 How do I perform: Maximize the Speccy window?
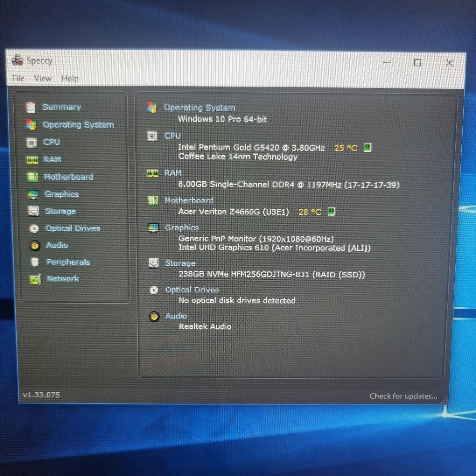point(418,63)
